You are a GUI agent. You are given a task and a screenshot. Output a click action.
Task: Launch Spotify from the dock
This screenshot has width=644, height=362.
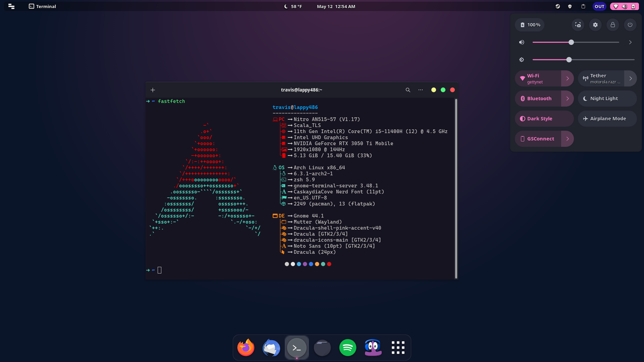(348, 347)
